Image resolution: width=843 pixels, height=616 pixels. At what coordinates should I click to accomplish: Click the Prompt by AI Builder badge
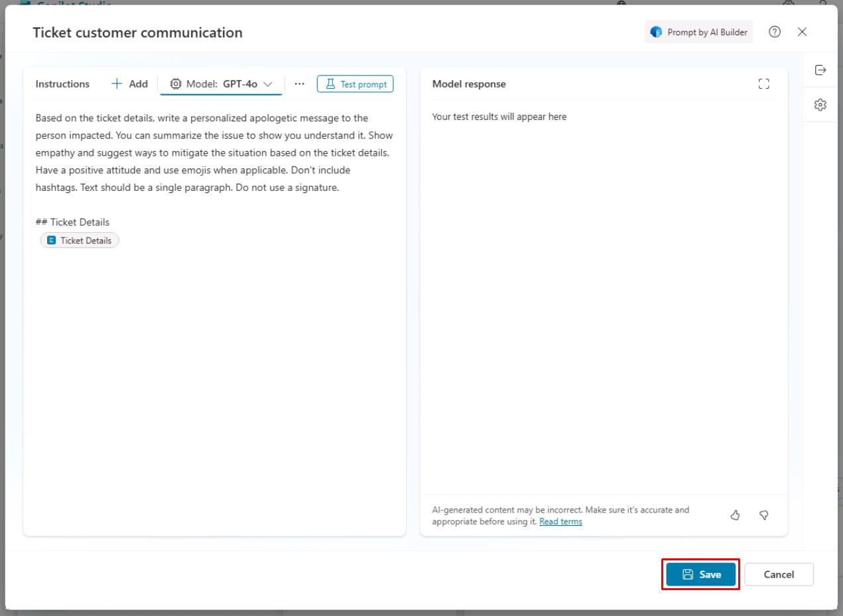(x=698, y=32)
